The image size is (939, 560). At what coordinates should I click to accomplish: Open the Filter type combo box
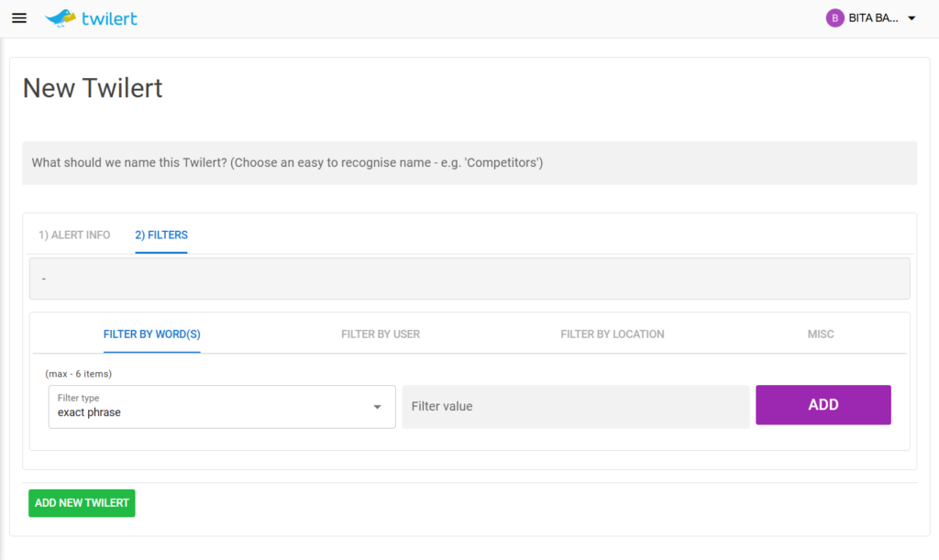point(211,406)
